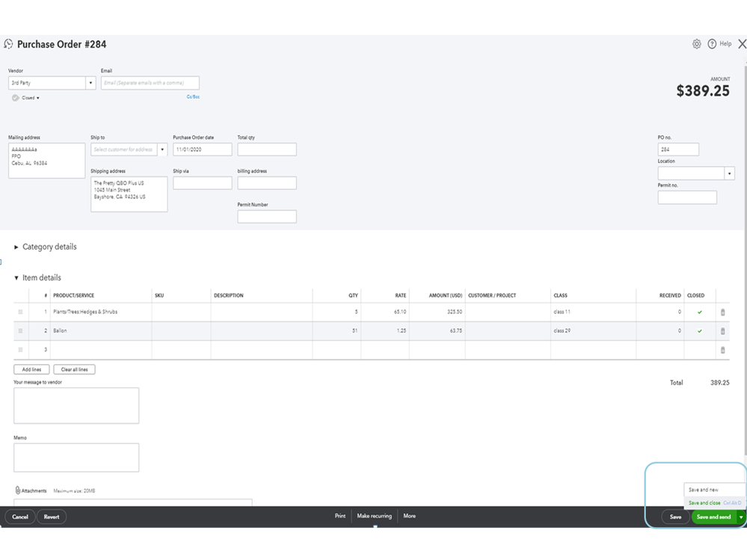Screen dimensions: 747x560
Task: Open the Vendor dropdown
Action: 90,83
